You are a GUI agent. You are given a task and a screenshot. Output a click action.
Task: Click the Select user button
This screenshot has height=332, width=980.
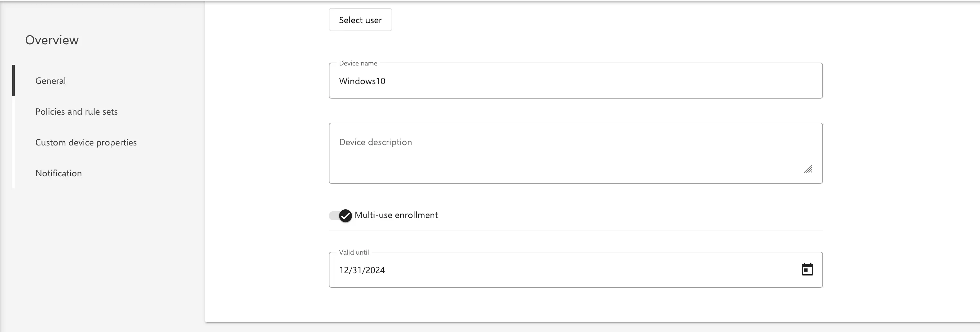[360, 19]
